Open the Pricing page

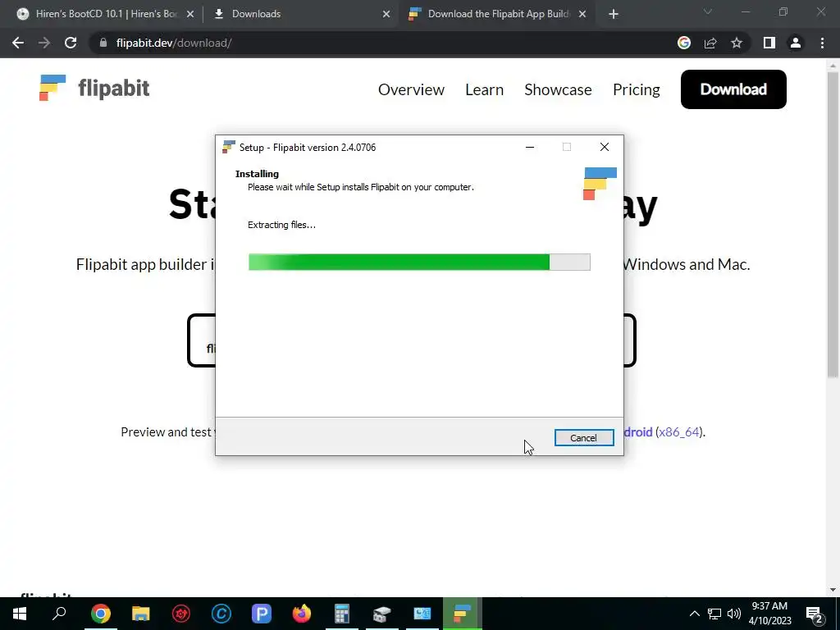pyautogui.click(x=636, y=89)
